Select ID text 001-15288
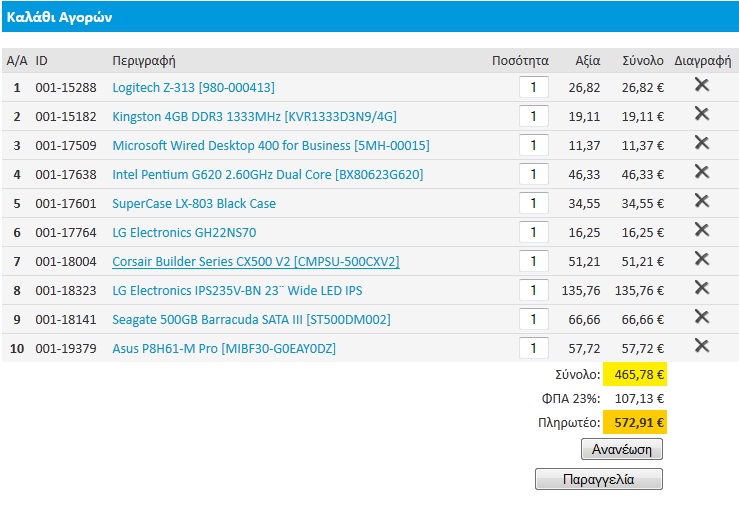This screenshot has width=739, height=508. 66,88
